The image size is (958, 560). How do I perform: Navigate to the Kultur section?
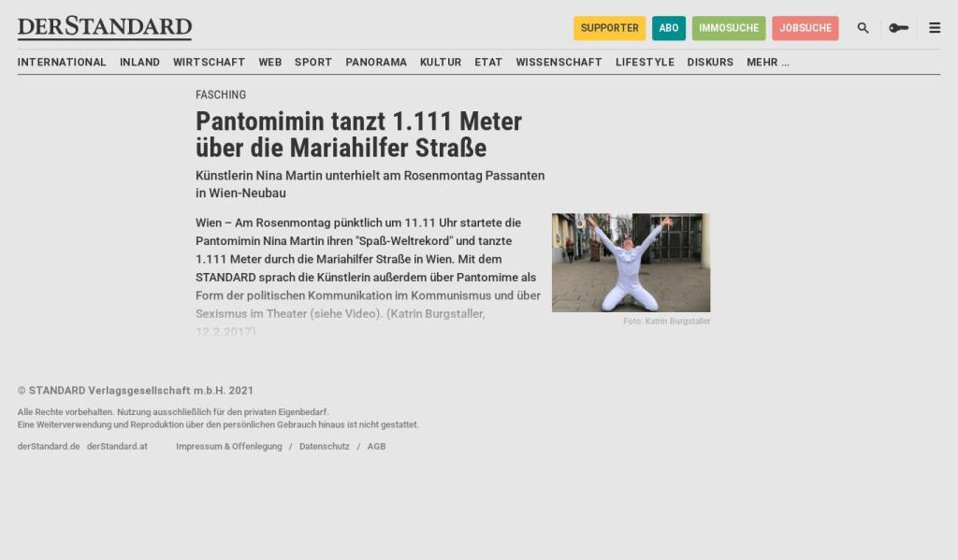440,63
